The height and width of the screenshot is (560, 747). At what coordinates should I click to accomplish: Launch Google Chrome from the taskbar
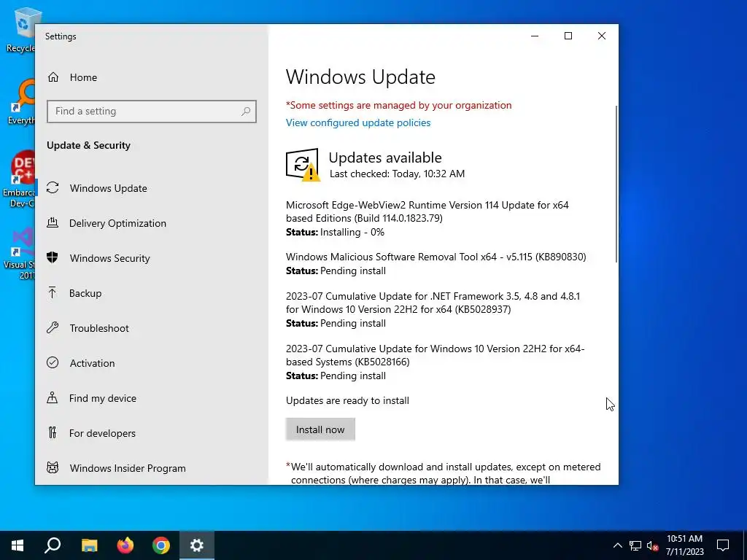tap(161, 545)
